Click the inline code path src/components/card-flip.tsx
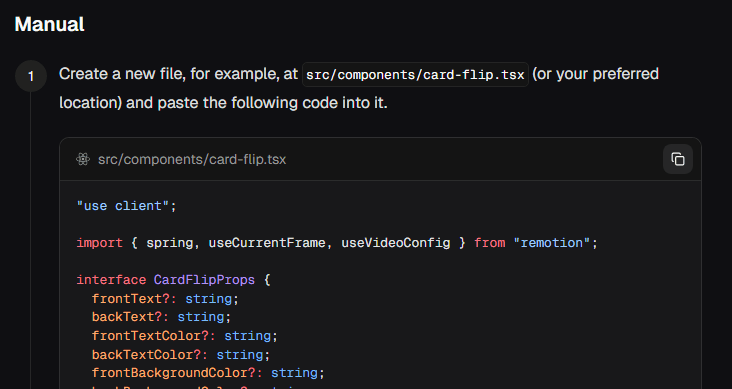732x389 pixels. pyautogui.click(x=415, y=75)
